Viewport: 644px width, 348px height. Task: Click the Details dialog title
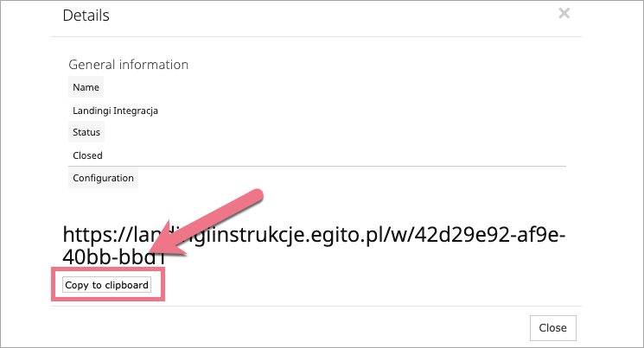coord(86,15)
